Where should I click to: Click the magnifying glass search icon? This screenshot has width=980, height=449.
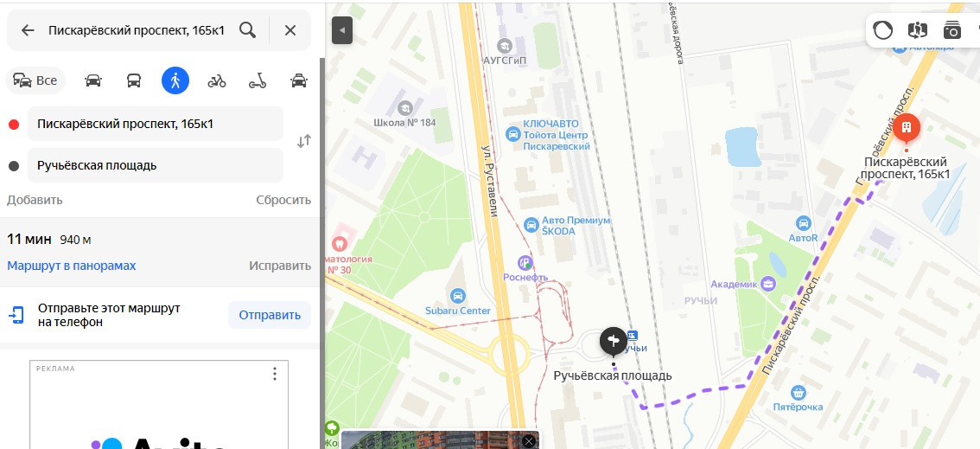tap(247, 30)
